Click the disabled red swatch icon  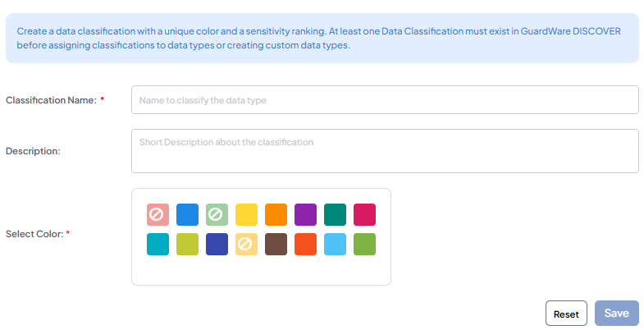[x=158, y=214]
